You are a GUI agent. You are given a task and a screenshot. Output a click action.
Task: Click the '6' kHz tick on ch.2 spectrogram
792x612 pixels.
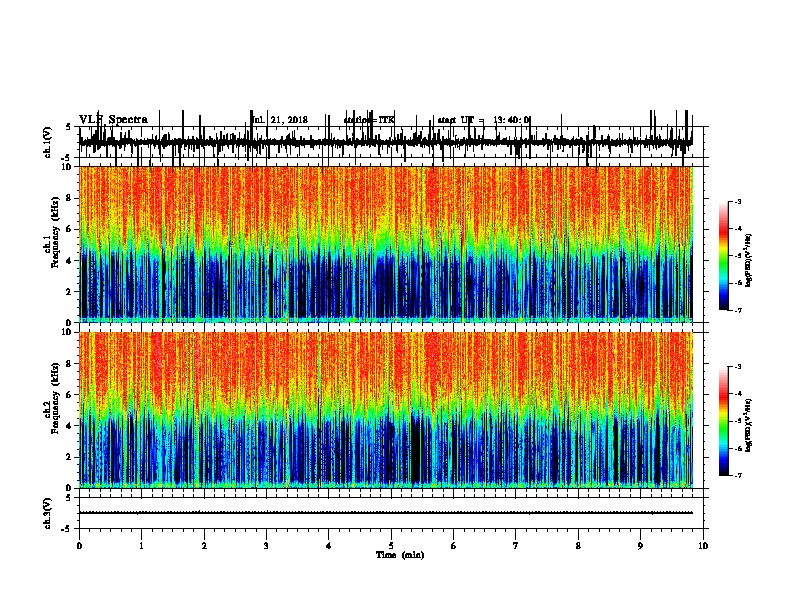tap(70, 395)
